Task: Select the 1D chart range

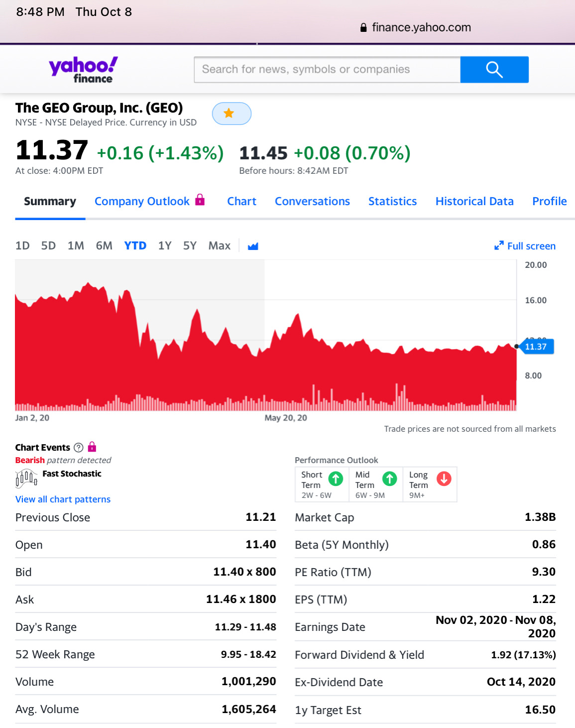Action: [x=22, y=246]
